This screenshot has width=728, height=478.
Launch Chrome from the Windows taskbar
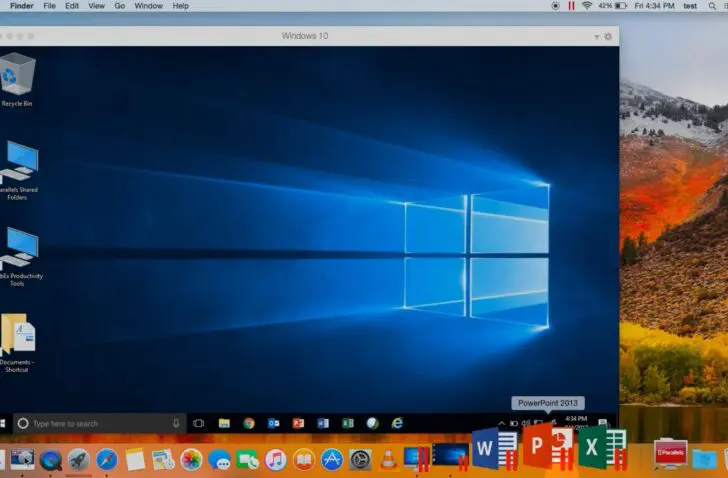(x=249, y=423)
